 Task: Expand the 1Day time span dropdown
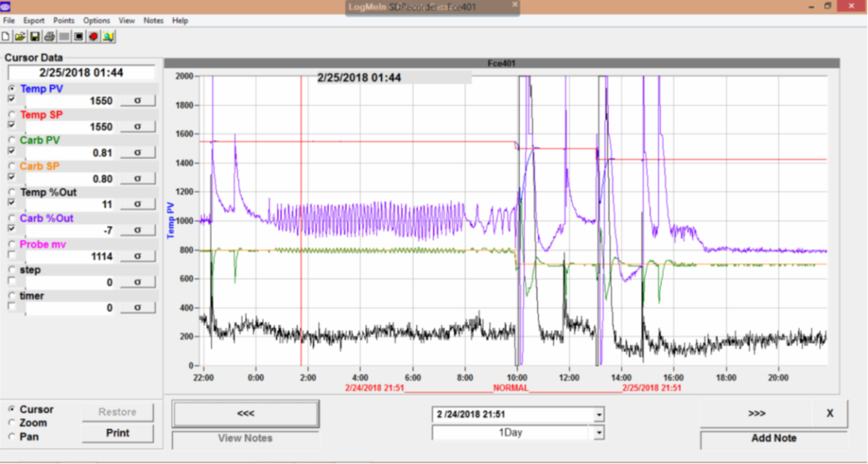tap(598, 432)
